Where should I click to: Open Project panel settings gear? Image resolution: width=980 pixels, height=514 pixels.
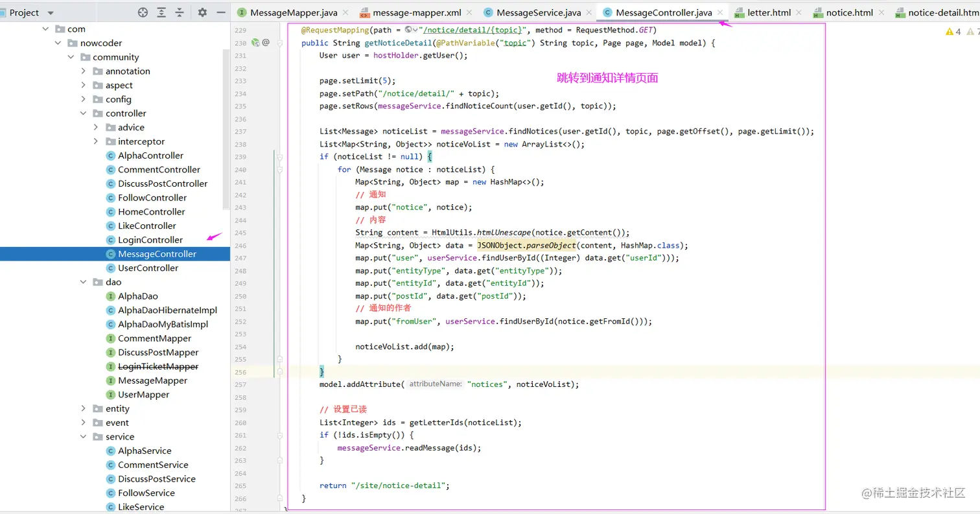[202, 12]
